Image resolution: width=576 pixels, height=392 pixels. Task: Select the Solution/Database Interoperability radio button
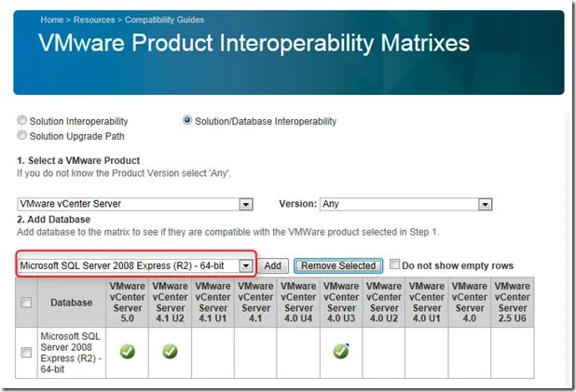tap(187, 120)
